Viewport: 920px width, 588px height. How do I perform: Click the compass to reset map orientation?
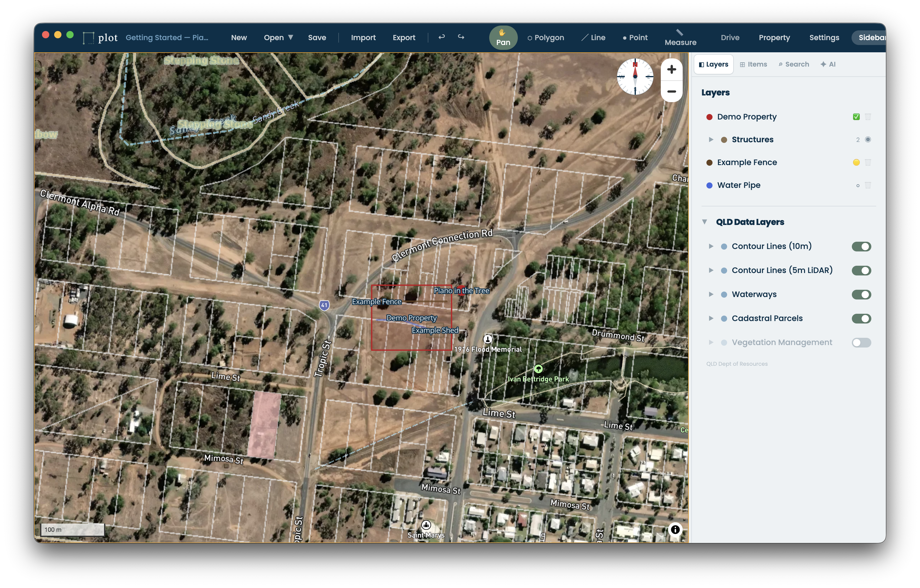635,77
